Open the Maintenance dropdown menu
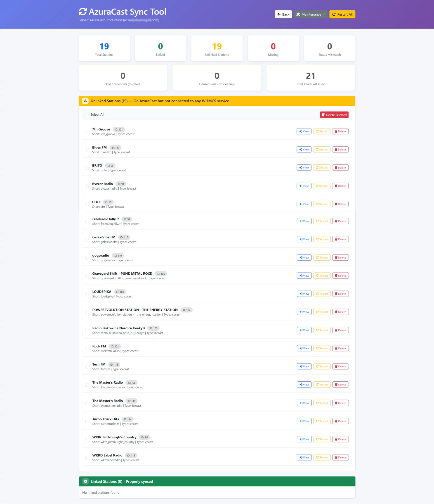Screen dimensions: 434x504 click(x=311, y=14)
